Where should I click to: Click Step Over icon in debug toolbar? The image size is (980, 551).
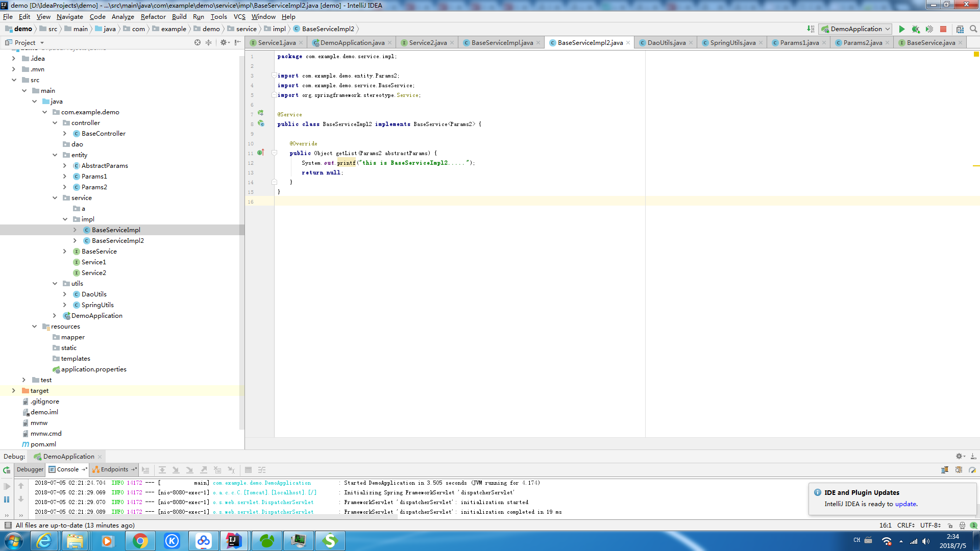pos(162,470)
